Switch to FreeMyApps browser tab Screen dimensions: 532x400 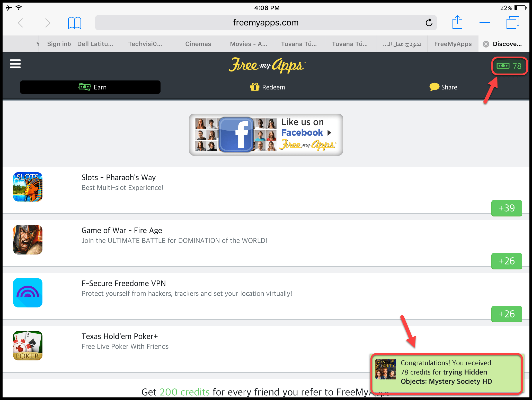point(453,44)
